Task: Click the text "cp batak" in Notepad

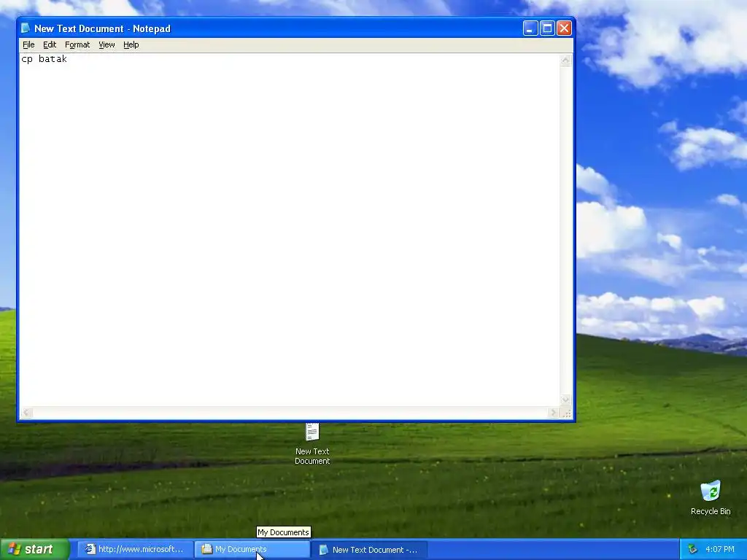Action: click(44, 59)
